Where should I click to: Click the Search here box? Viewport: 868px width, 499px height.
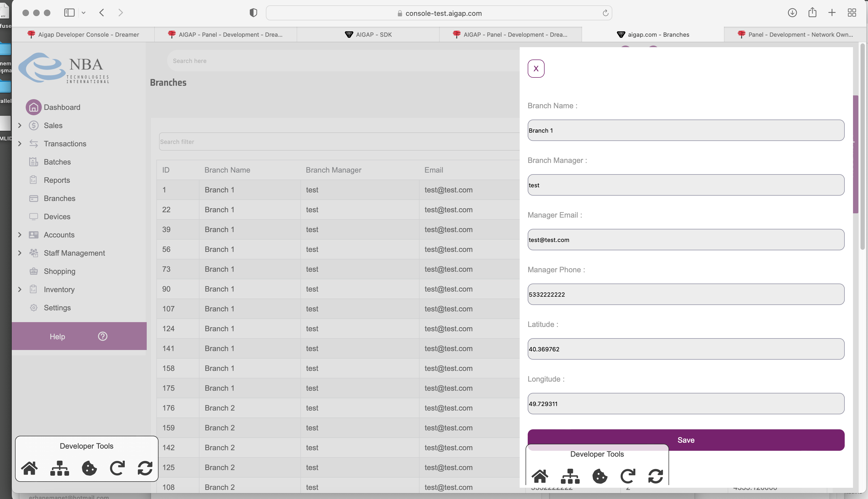(343, 61)
